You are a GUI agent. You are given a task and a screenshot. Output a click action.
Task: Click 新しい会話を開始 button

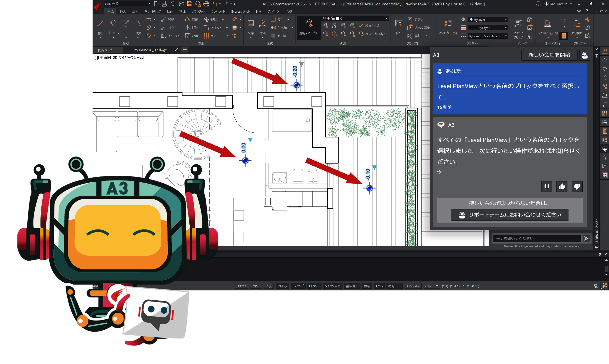(549, 55)
